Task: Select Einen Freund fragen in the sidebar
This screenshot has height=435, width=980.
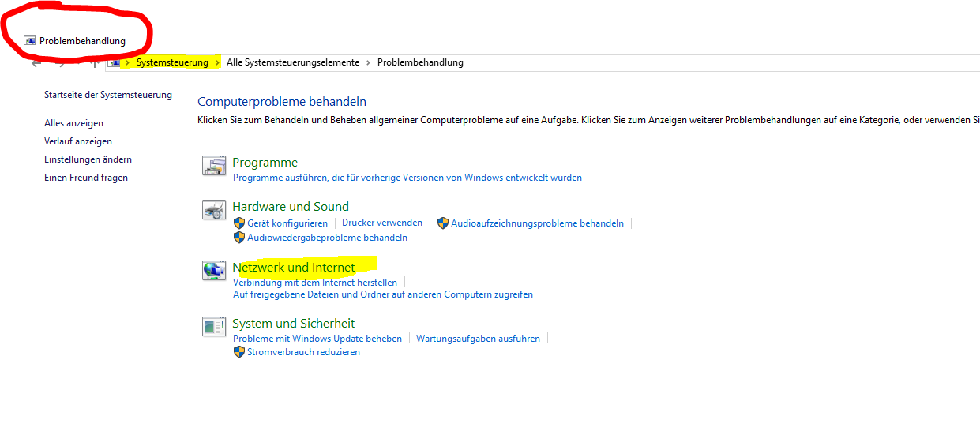Action: [x=86, y=178]
